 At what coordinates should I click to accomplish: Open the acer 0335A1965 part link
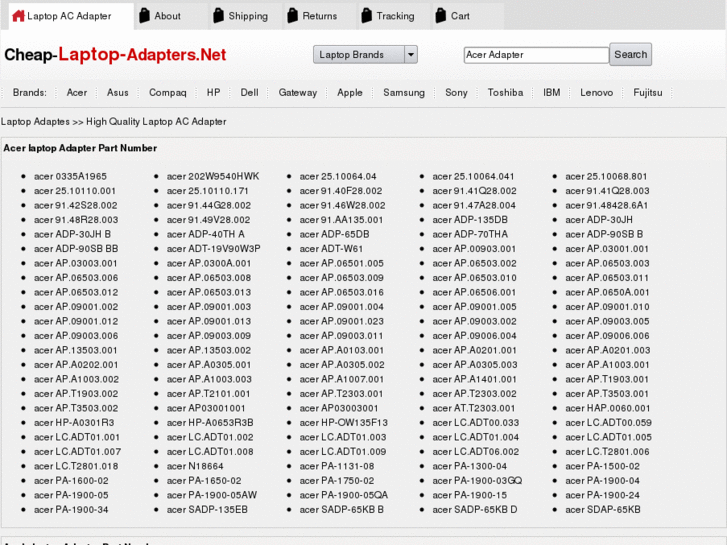[70, 177]
